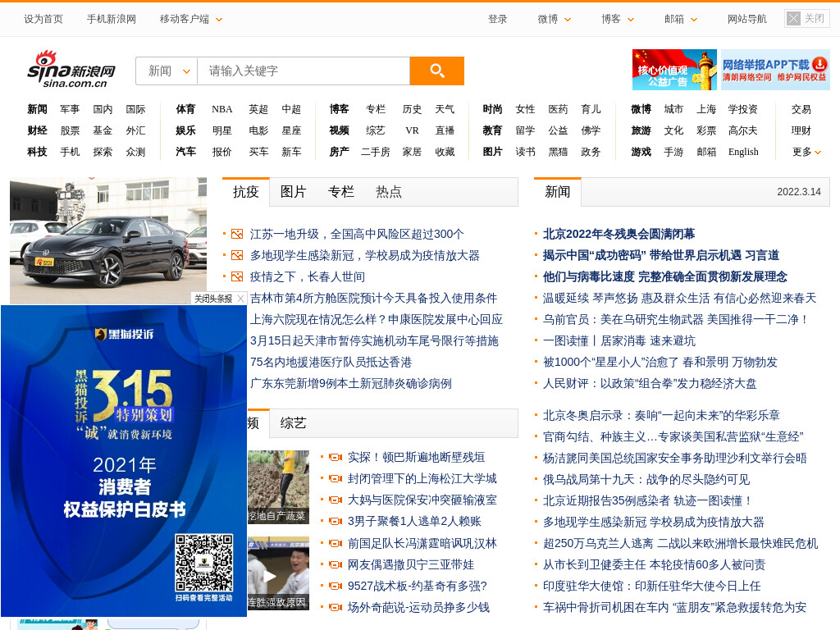The width and height of the screenshot is (840, 630).
Task: Open the 彩票 navigation link
Action: [706, 130]
